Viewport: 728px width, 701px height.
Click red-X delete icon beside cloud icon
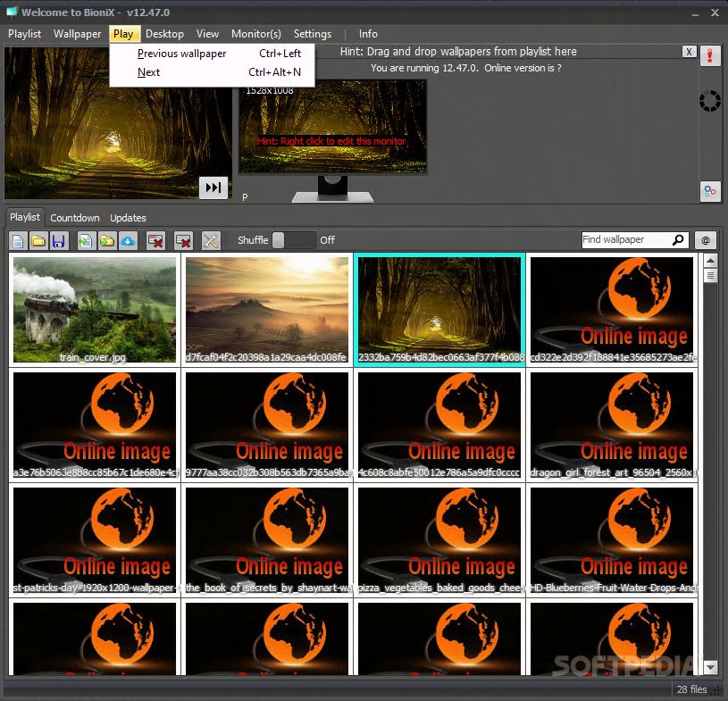(x=155, y=240)
